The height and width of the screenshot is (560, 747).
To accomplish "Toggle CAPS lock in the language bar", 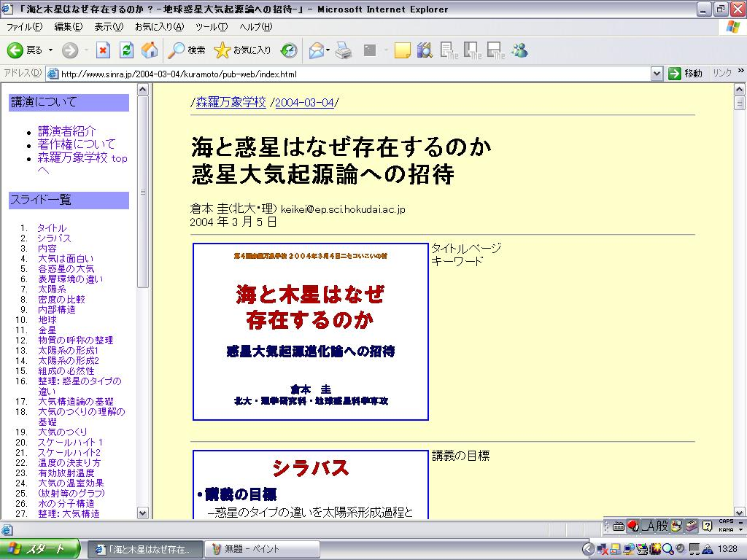I will [726, 521].
